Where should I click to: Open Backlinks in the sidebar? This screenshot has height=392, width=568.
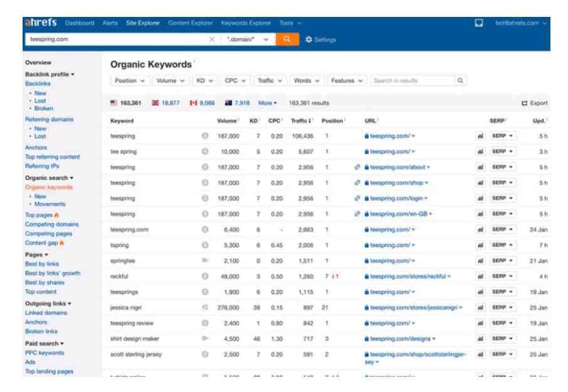38,84
